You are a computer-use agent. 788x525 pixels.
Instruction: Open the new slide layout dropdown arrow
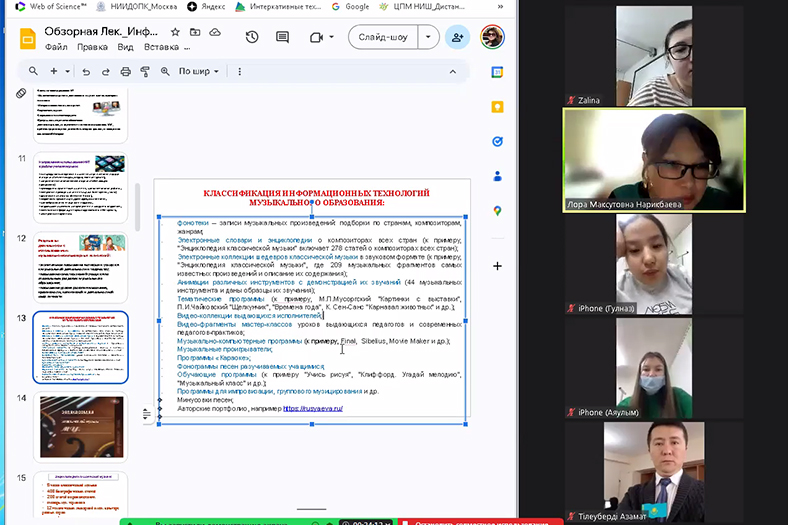68,71
